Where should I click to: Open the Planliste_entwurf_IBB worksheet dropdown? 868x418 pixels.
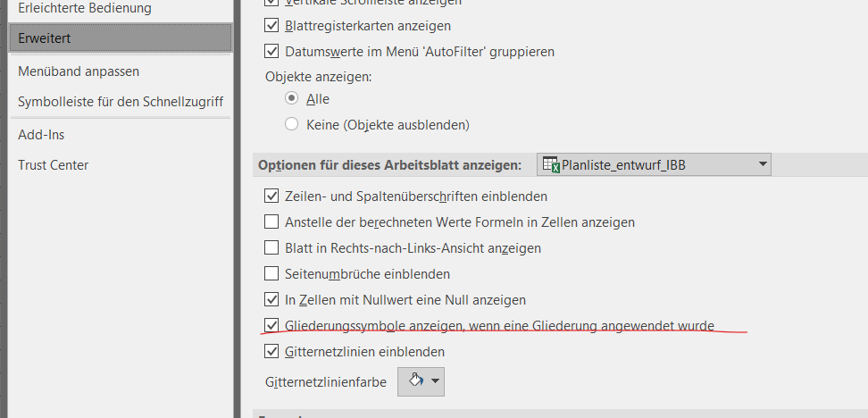click(762, 164)
